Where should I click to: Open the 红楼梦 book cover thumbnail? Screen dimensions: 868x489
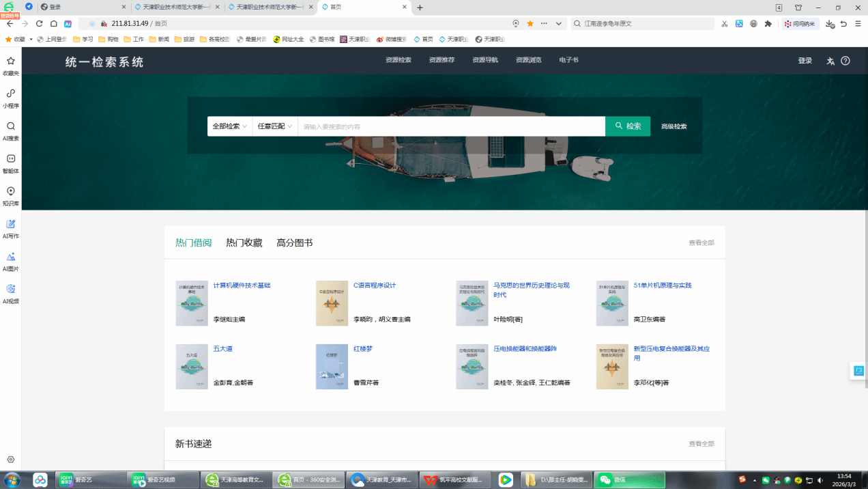point(332,367)
